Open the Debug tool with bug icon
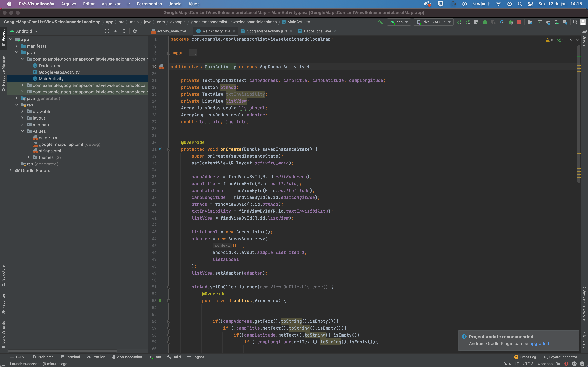588x367 pixels. (x=485, y=22)
